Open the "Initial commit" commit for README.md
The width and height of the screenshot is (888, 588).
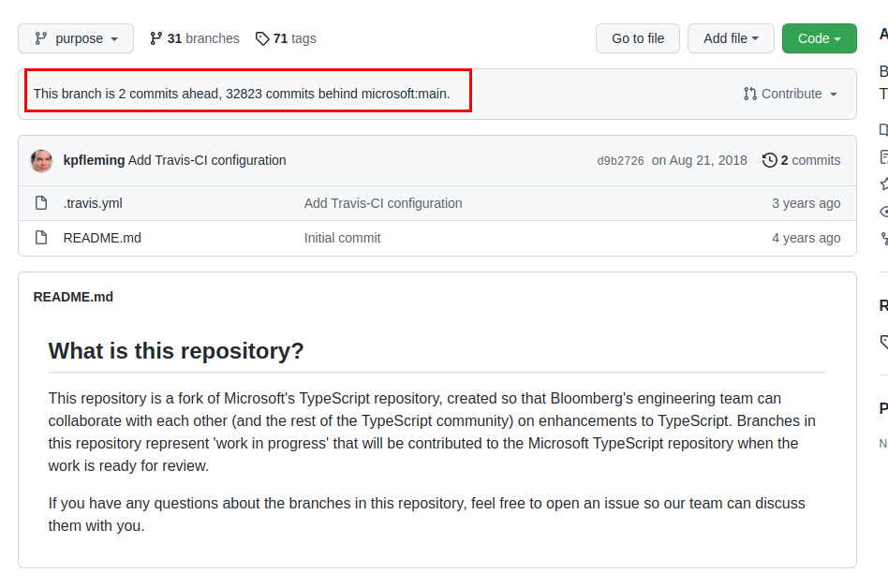coord(341,238)
